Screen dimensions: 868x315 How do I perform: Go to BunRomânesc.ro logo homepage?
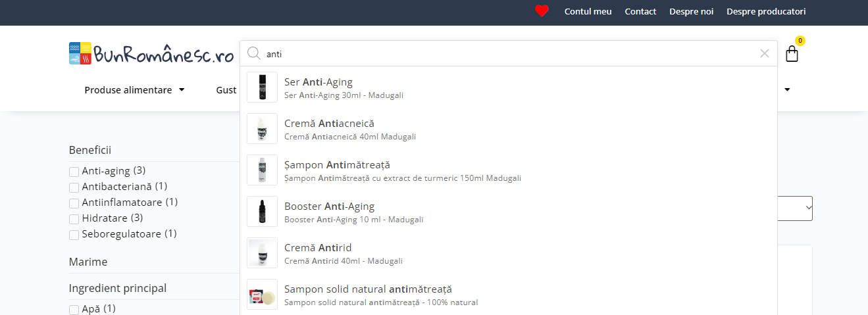point(151,54)
